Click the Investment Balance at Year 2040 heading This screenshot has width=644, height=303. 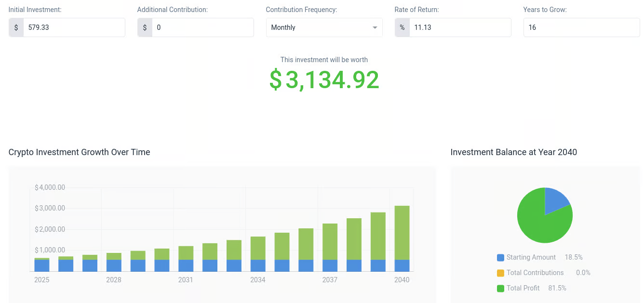513,152
